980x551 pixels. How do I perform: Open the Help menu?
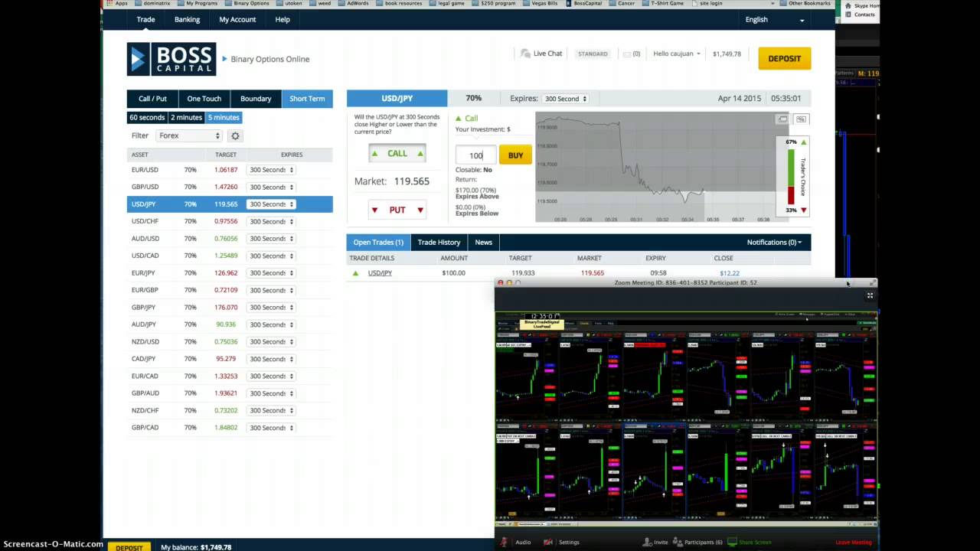pyautogui.click(x=283, y=19)
